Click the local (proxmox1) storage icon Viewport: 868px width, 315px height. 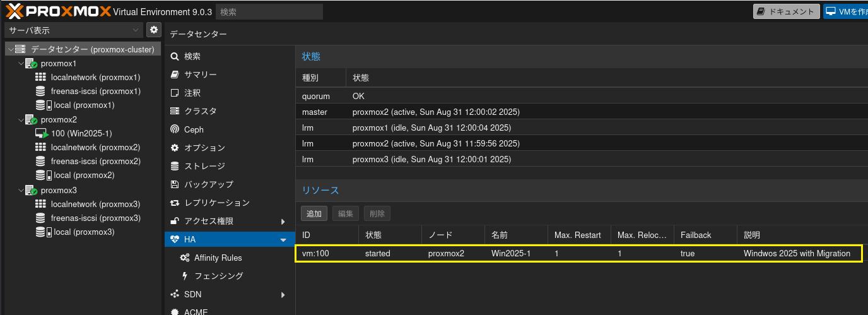click(x=43, y=105)
